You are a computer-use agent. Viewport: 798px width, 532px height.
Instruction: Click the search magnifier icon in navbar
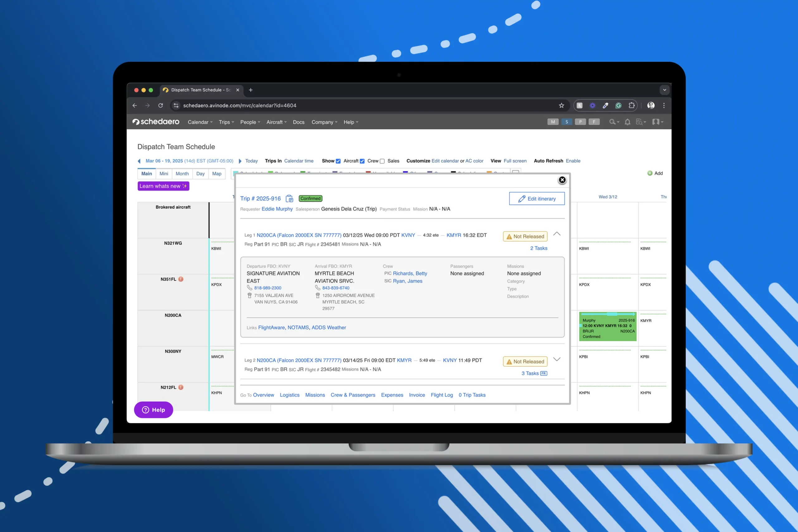(612, 122)
